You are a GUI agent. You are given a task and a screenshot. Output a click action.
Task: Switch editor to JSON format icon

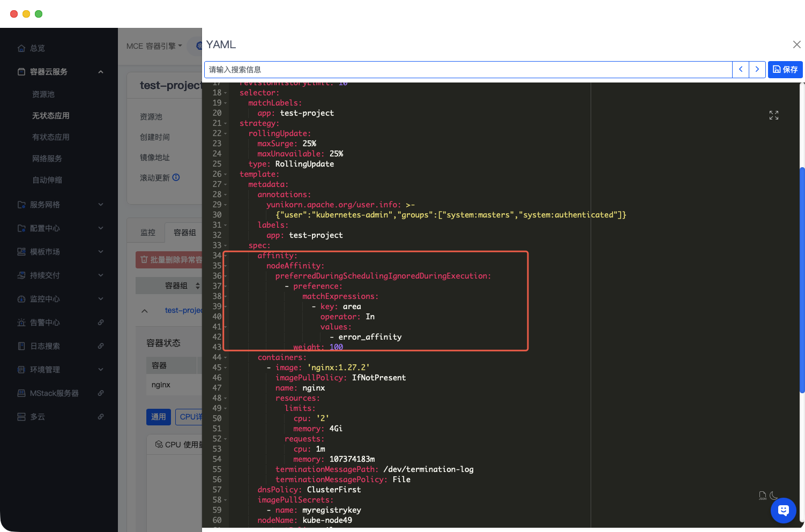(762, 496)
